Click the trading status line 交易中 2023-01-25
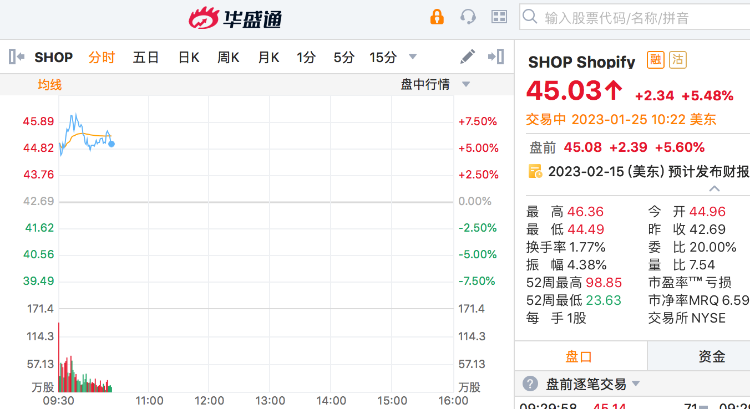This screenshot has width=750, height=409. click(621, 119)
